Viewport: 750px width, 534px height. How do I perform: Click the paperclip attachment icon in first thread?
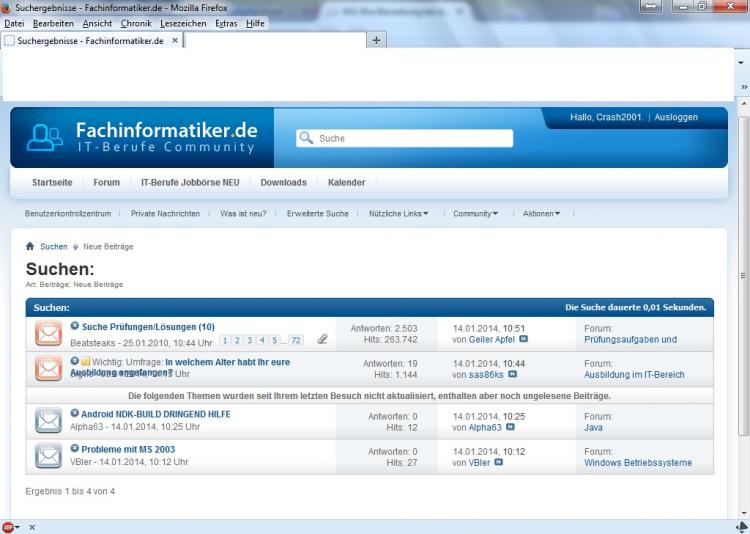coord(322,339)
